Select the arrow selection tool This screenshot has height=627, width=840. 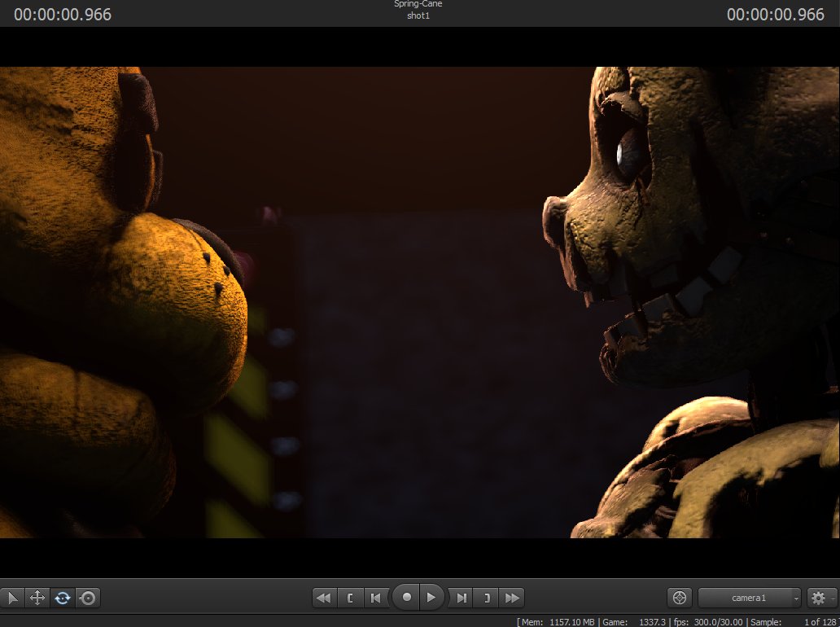(x=12, y=598)
